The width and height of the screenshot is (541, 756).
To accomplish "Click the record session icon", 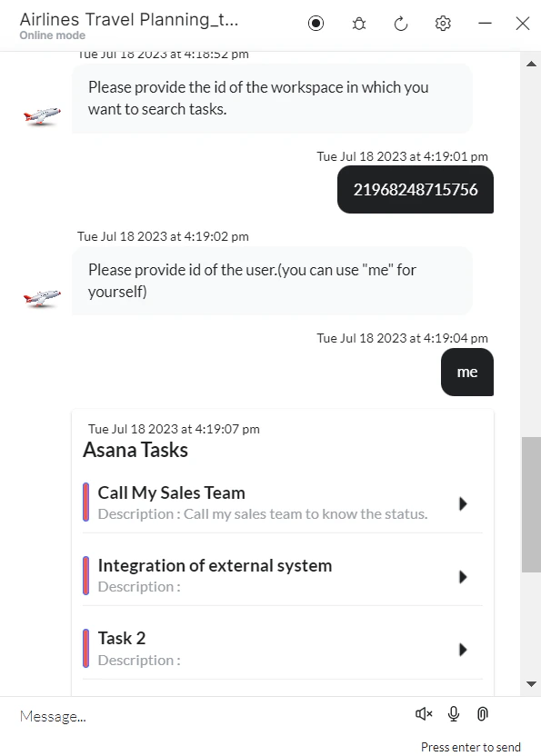I will (x=316, y=24).
